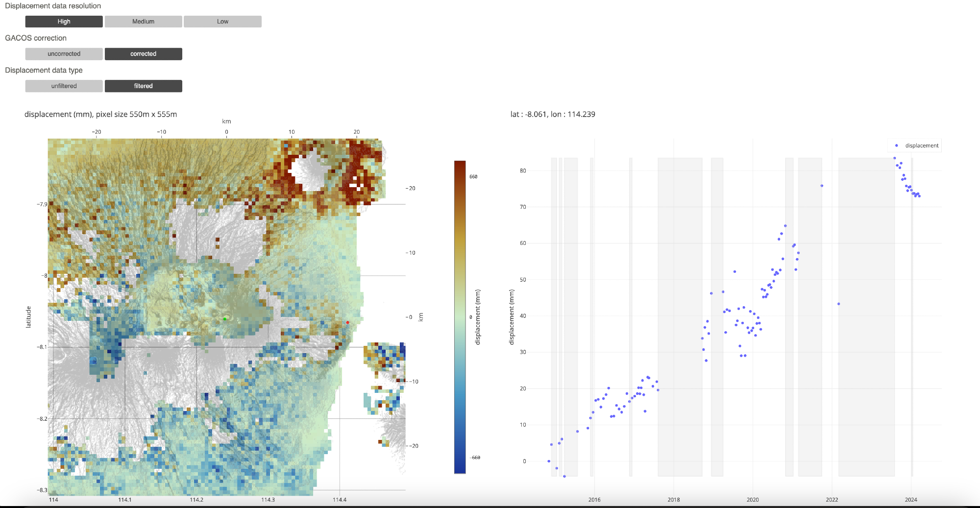Click the lat/lon title above the scatter plot
The height and width of the screenshot is (508, 980).
pos(553,114)
